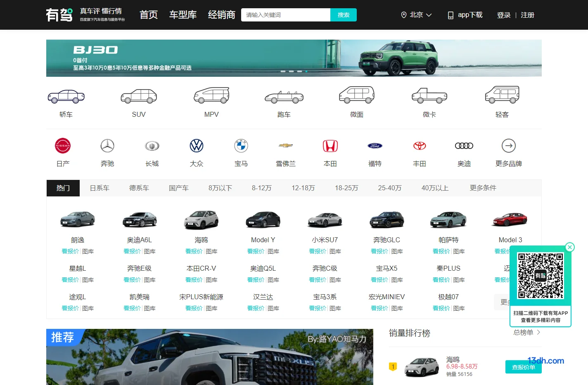The image size is (588, 385).
Task: Focus the keyword search input field
Action: tap(286, 15)
